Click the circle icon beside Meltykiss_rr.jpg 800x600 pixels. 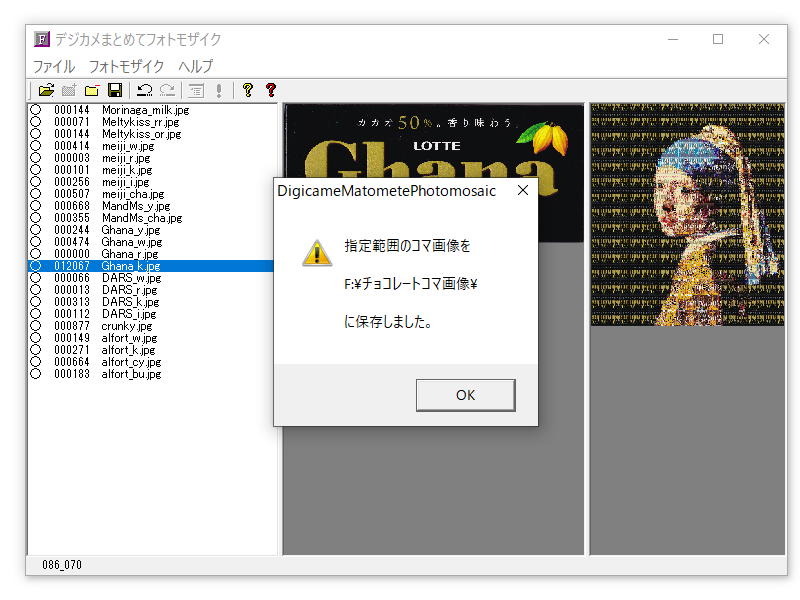[x=36, y=122]
